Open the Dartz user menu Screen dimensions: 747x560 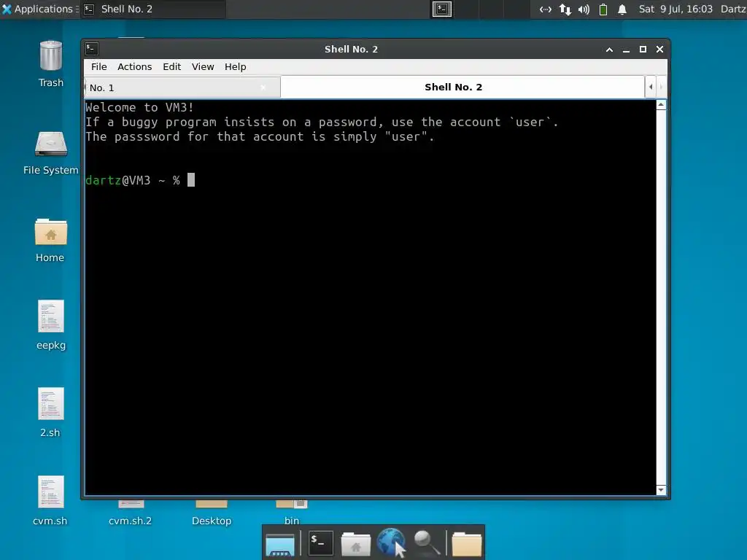click(x=732, y=9)
